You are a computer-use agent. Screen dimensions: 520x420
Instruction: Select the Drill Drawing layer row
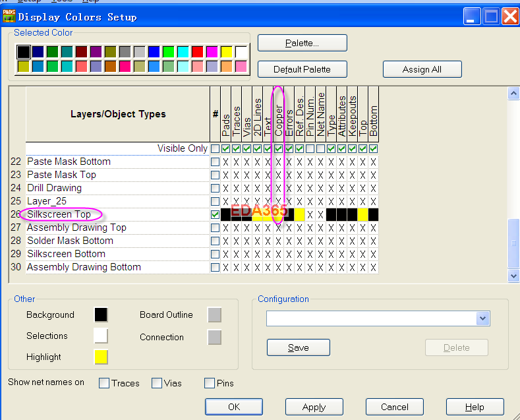55,188
